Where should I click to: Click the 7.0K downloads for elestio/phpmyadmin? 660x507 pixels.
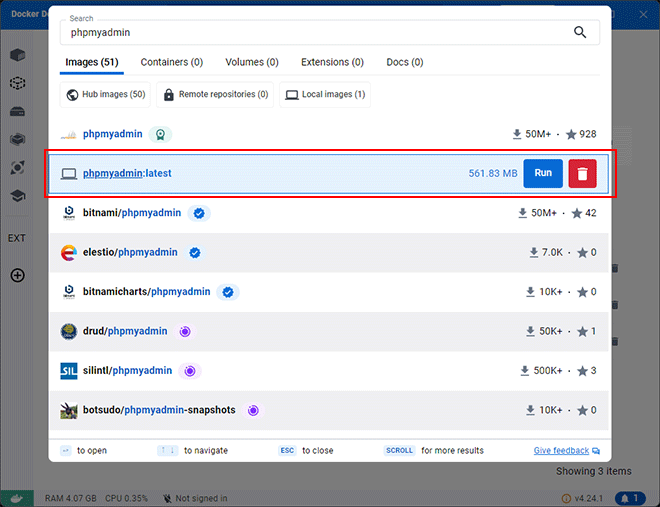click(x=546, y=252)
